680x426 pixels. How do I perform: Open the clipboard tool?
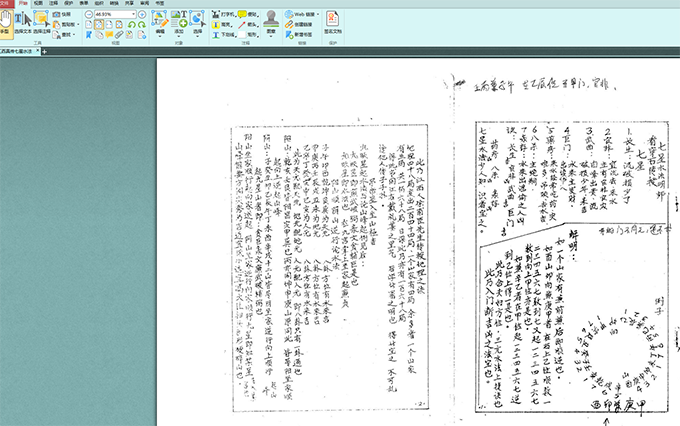coord(63,24)
